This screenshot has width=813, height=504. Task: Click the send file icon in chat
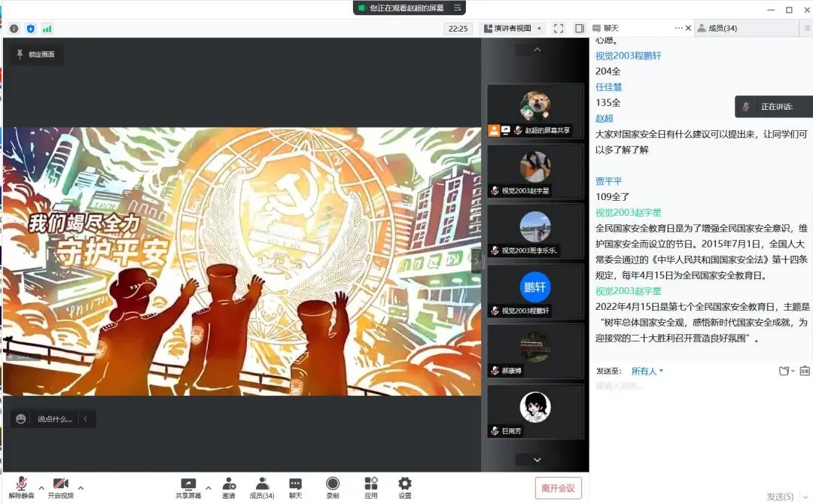pyautogui.click(x=784, y=371)
